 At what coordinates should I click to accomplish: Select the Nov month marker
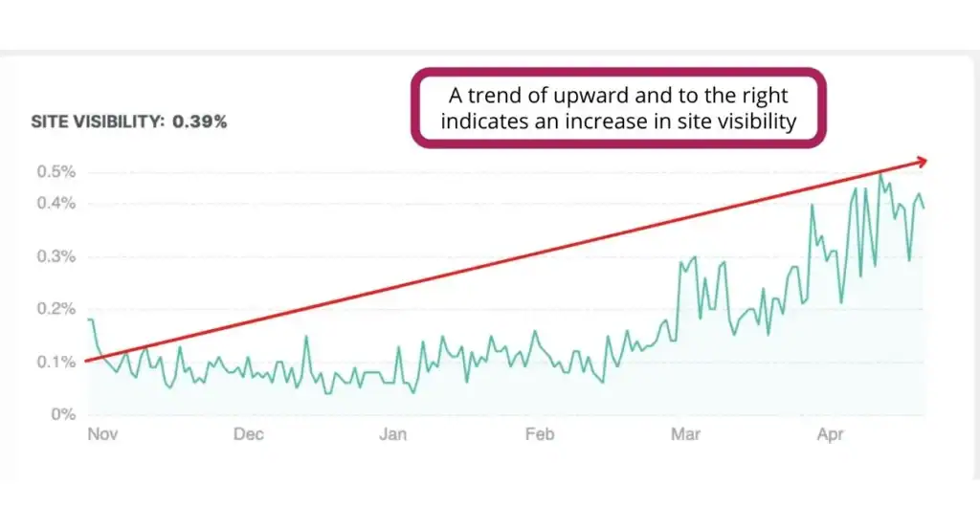(101, 434)
